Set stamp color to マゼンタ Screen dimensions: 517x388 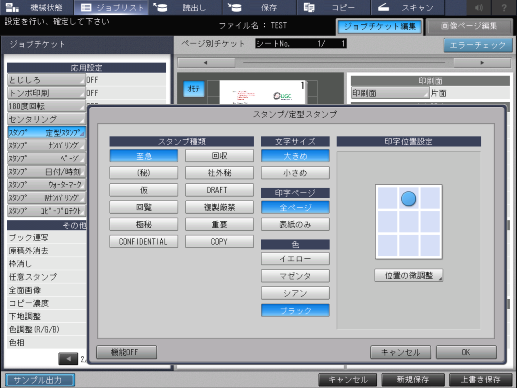click(295, 276)
